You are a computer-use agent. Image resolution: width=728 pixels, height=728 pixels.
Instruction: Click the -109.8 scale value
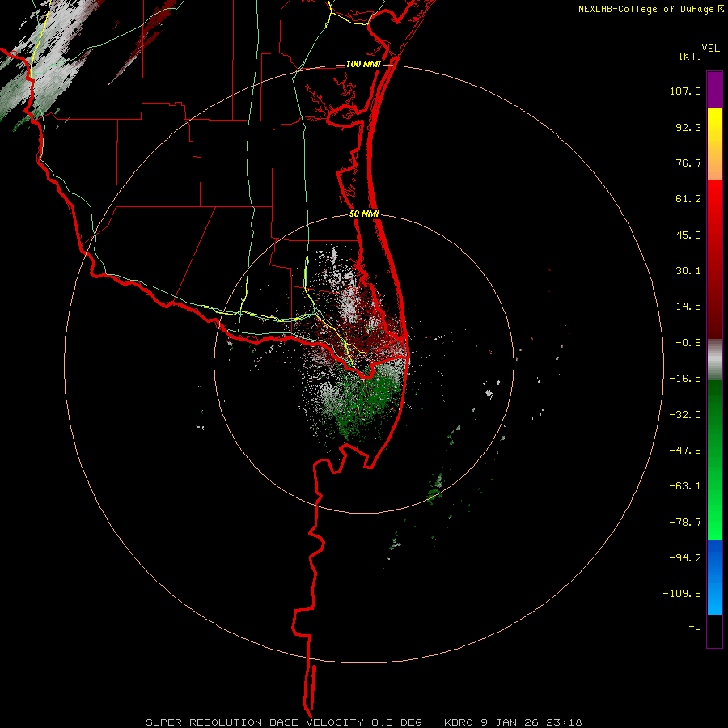click(683, 594)
